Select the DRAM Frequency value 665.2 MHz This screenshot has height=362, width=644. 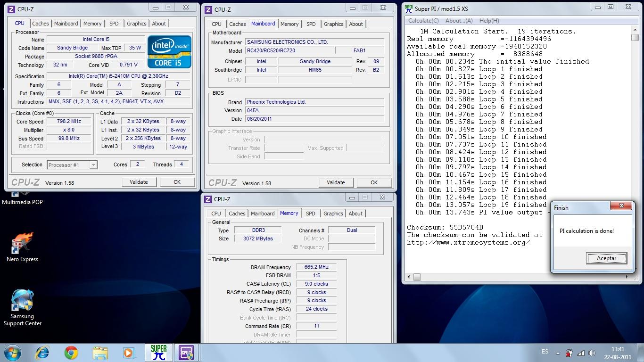point(316,267)
